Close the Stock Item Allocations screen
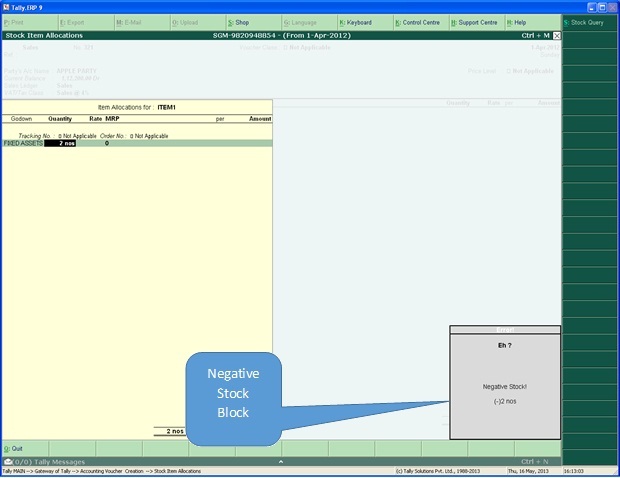The image size is (620, 478). 557,35
